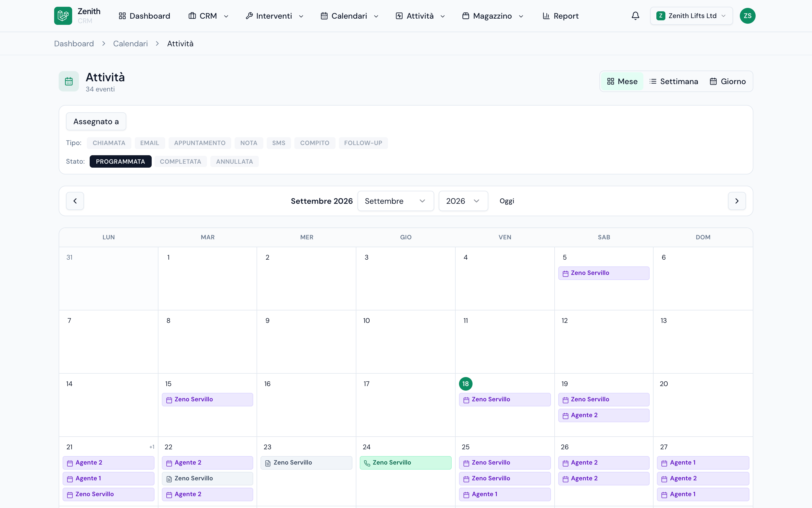The image size is (812, 508).
Task: Open notifications bell
Action: click(635, 16)
